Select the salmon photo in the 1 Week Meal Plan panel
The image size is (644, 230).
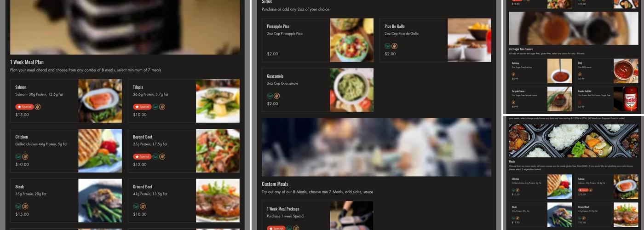point(100,101)
